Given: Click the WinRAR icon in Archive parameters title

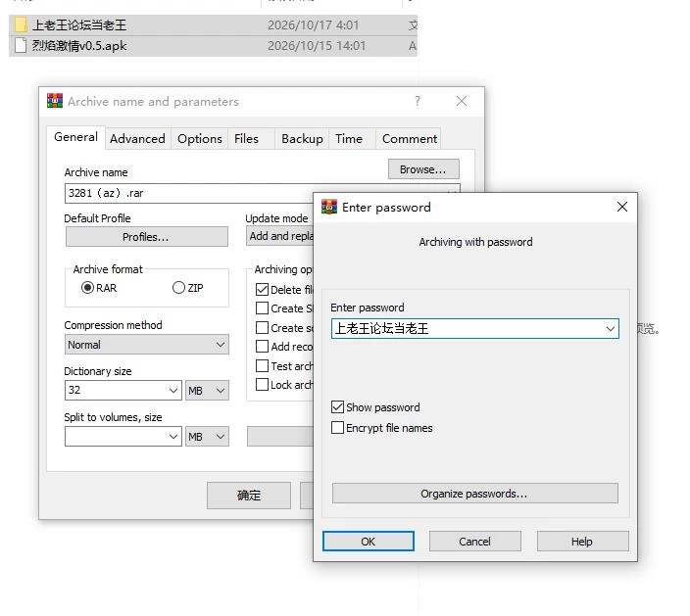Looking at the screenshot, I should click(x=55, y=101).
